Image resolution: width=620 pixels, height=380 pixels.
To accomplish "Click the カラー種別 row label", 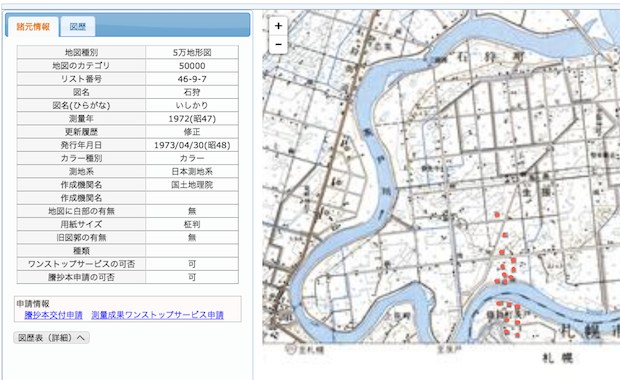I will click(x=81, y=158).
